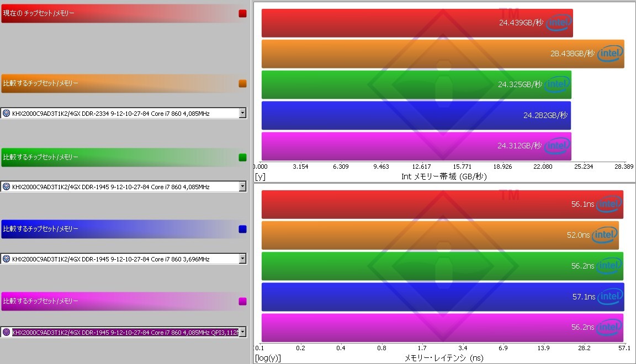Screen dimensions: 636x364
Task: Click the 24.282GB/秒 value on blue bar
Action: pyautogui.click(x=545, y=115)
